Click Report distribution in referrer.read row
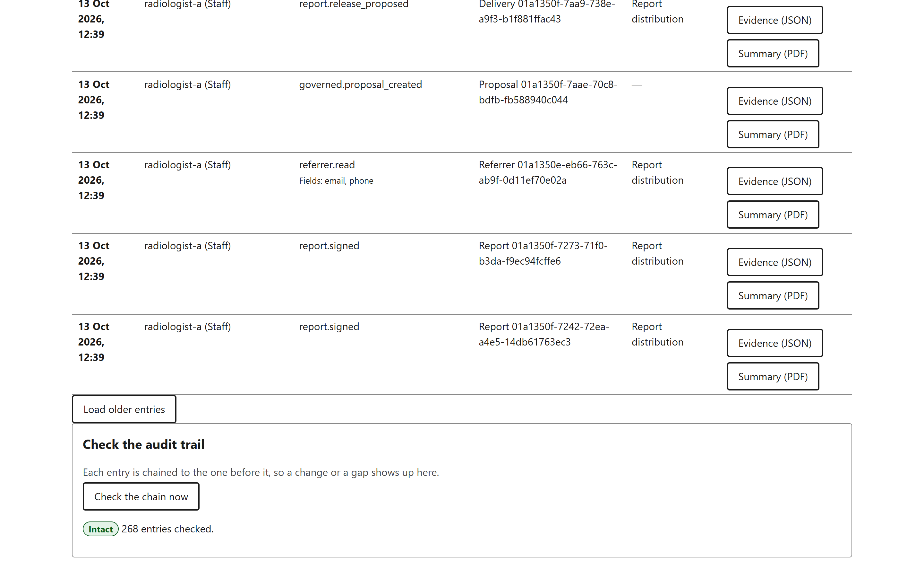Viewport: 924px width, 578px height. [657, 172]
